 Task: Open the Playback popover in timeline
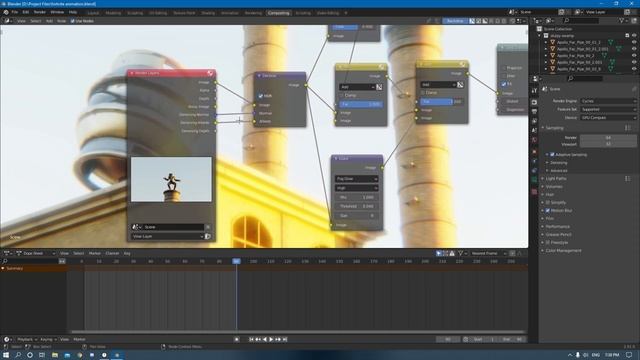point(27,339)
